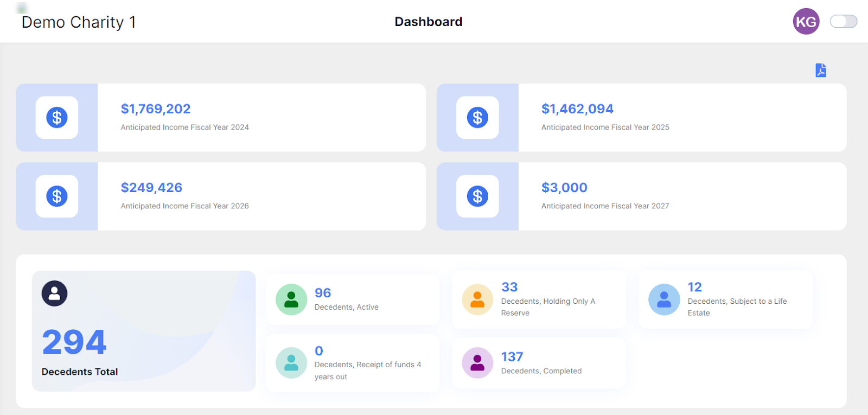Open the $1,462,094 anticipated income amount

[577, 109]
